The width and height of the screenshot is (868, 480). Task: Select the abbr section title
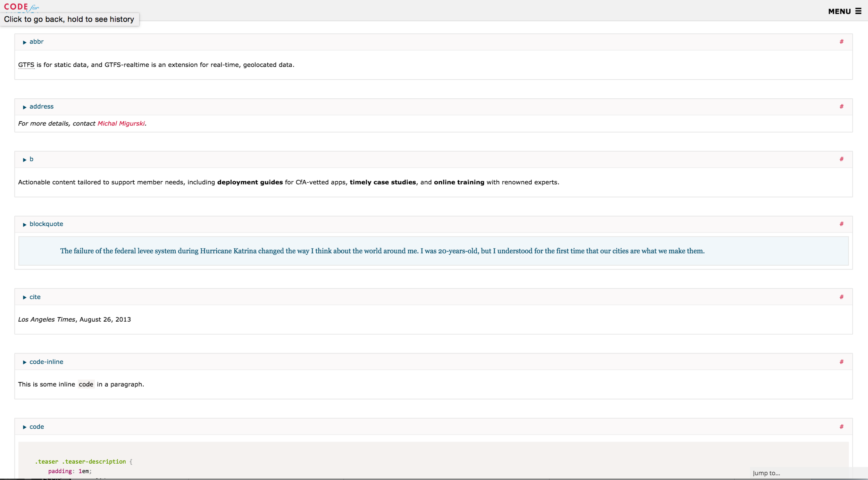pyautogui.click(x=36, y=42)
